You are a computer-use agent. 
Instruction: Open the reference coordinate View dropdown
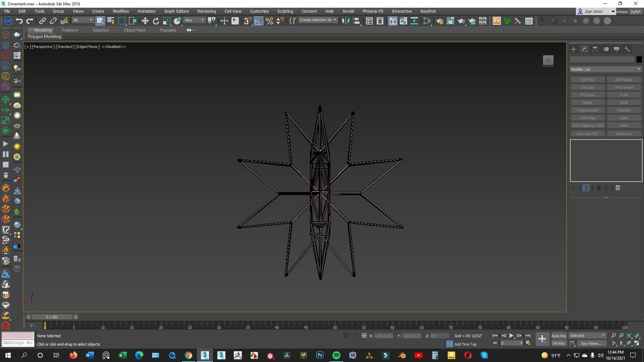point(194,20)
